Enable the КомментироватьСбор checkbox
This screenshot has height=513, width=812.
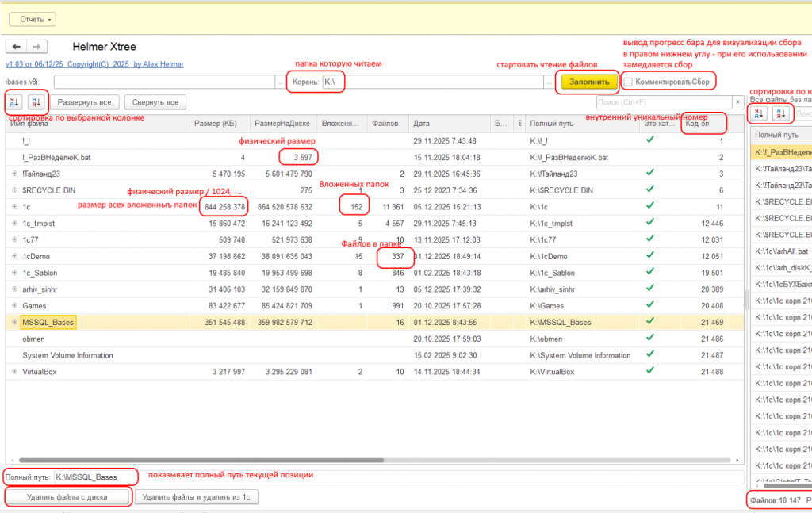point(628,82)
